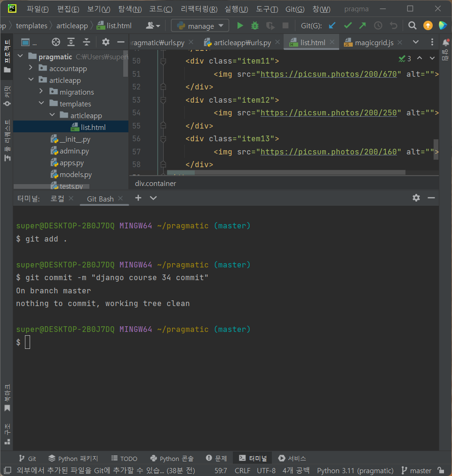Open terminal new session dropdown arrow

point(153,198)
